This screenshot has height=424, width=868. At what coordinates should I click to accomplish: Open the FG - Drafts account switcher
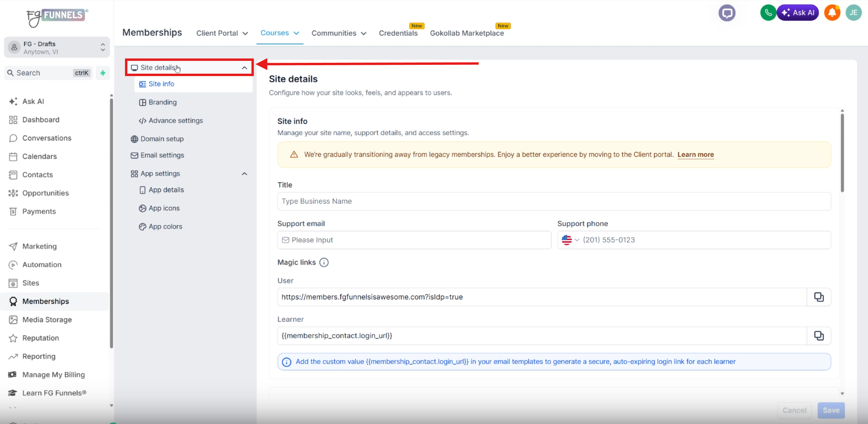(57, 48)
